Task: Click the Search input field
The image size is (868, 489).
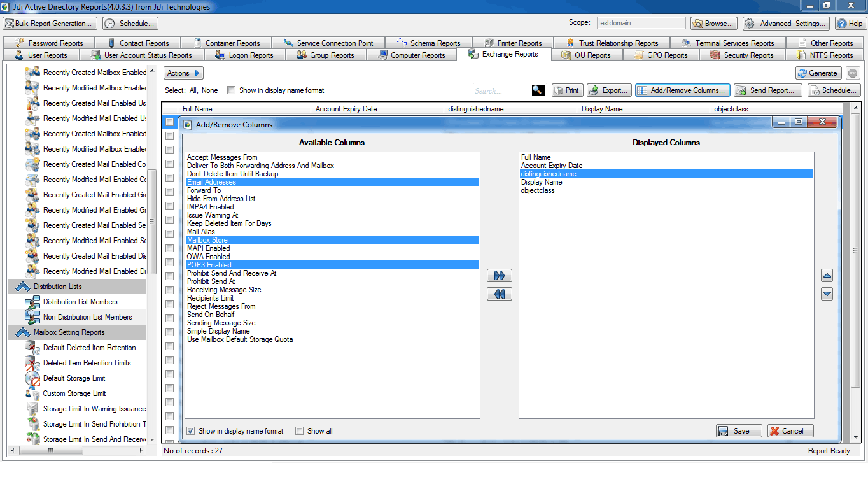Action: tap(503, 90)
